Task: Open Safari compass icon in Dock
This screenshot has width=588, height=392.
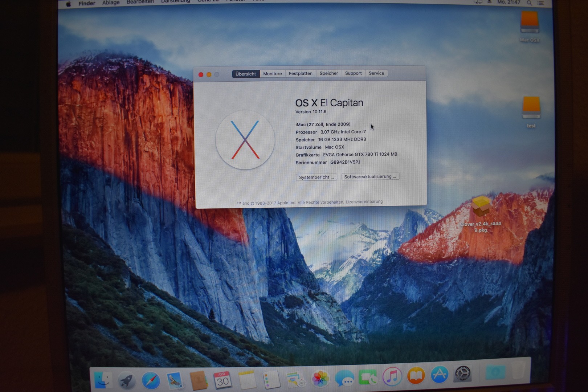Action: [151, 381]
